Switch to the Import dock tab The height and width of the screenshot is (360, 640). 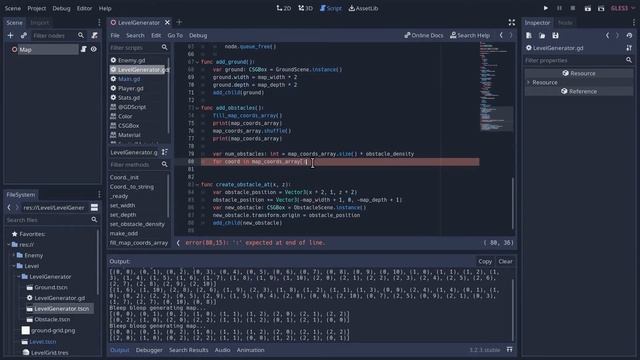[40, 23]
